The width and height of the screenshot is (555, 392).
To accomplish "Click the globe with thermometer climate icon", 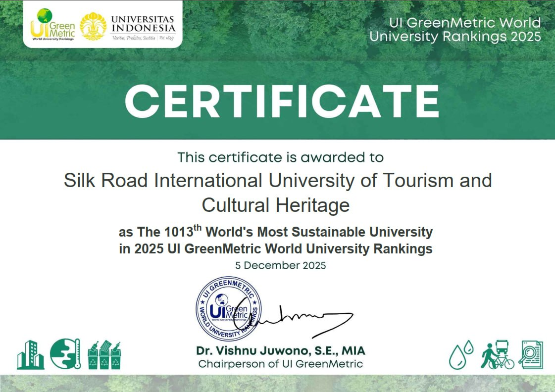I will [x=65, y=354].
